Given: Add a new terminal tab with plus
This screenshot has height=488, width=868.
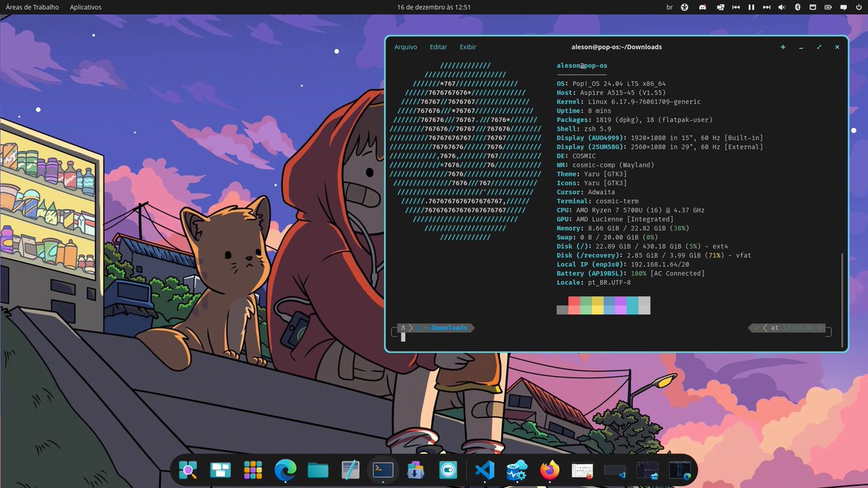Looking at the screenshot, I should click(x=783, y=47).
